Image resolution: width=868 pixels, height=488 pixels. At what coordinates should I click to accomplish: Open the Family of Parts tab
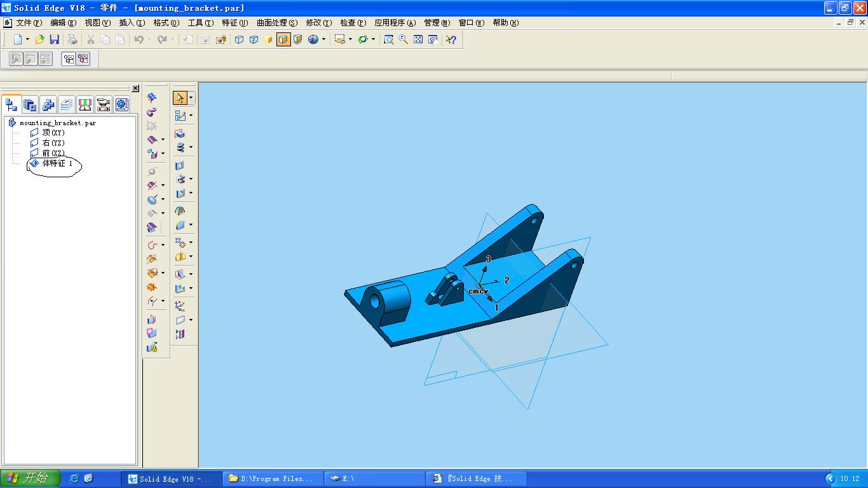coord(48,104)
